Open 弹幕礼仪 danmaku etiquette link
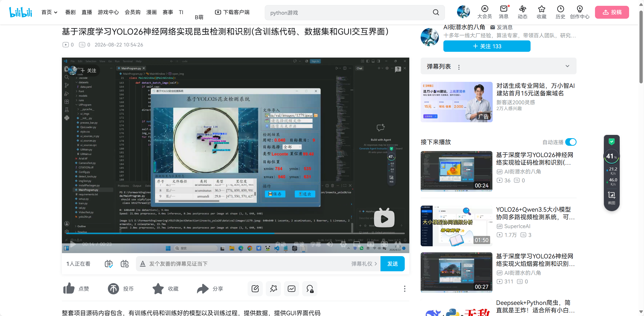 coord(364,264)
